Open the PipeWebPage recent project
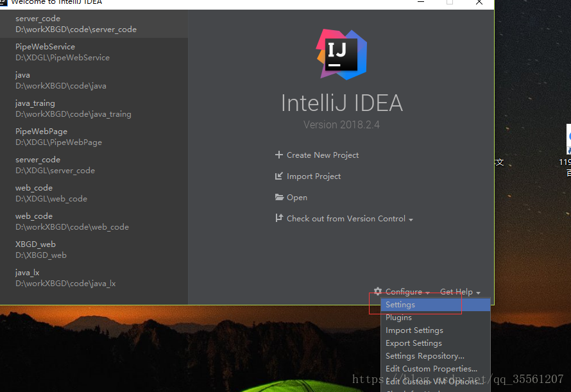Viewport: 571px width, 392px height. point(94,137)
